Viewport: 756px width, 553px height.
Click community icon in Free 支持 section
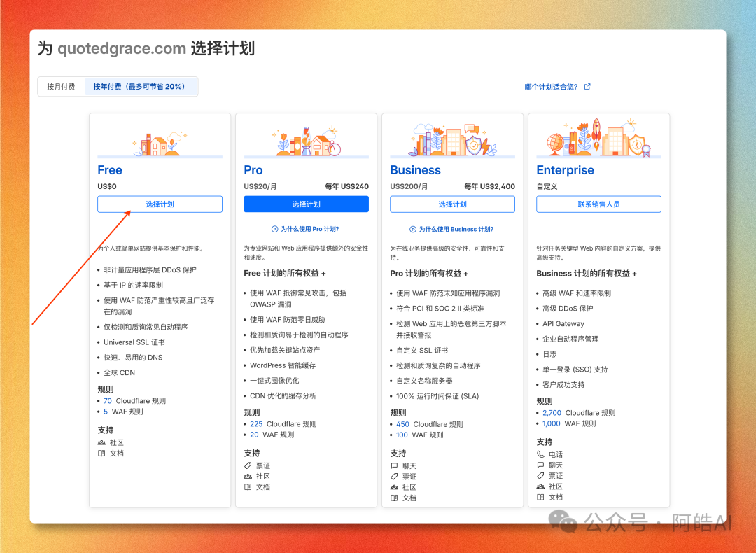tap(101, 442)
